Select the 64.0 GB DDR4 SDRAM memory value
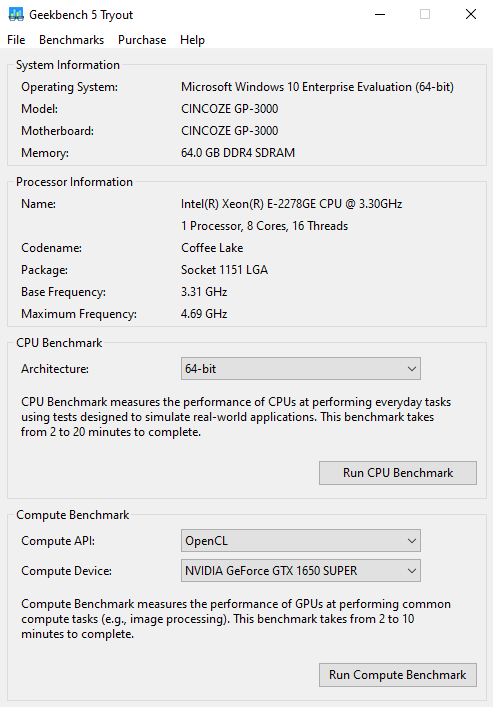Image resolution: width=493 pixels, height=707 pixels. pos(238,152)
